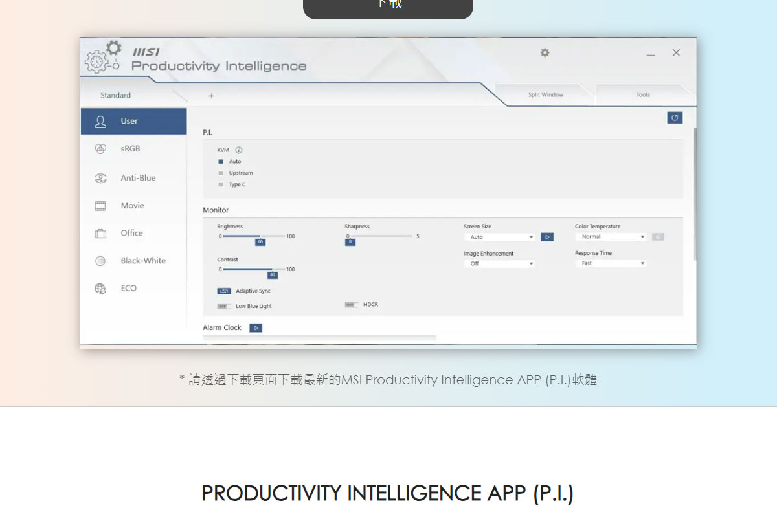
Task: Open the settings gear in title bar
Action: 545,52
